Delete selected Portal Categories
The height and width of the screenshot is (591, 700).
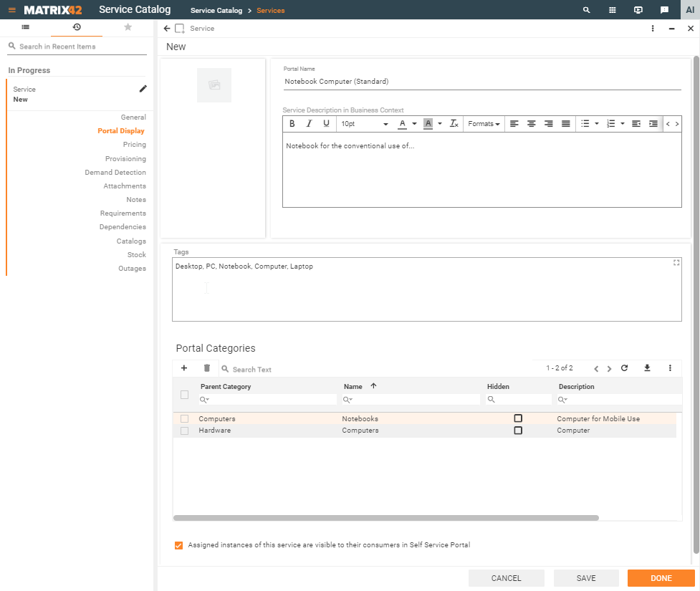pyautogui.click(x=207, y=367)
